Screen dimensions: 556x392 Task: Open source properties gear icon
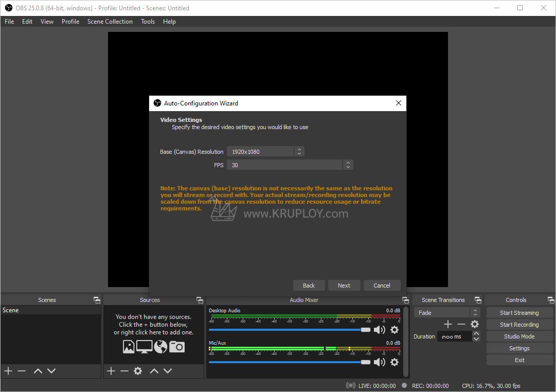(x=138, y=371)
